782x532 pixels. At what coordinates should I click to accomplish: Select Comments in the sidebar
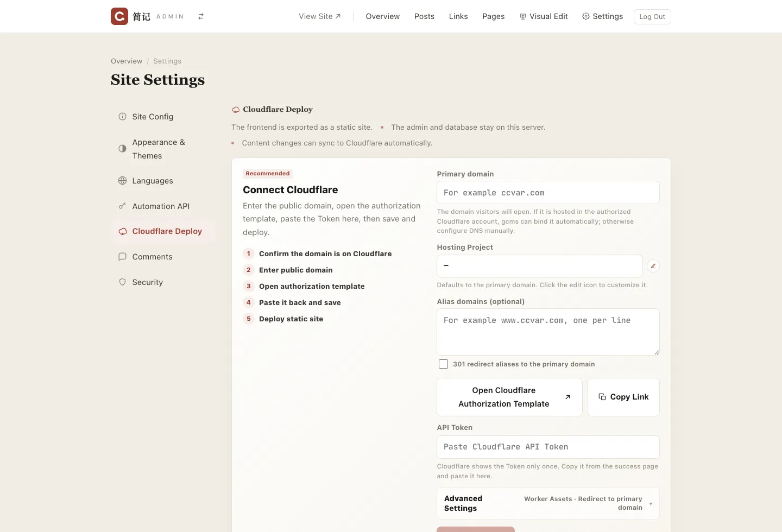[x=163, y=257]
